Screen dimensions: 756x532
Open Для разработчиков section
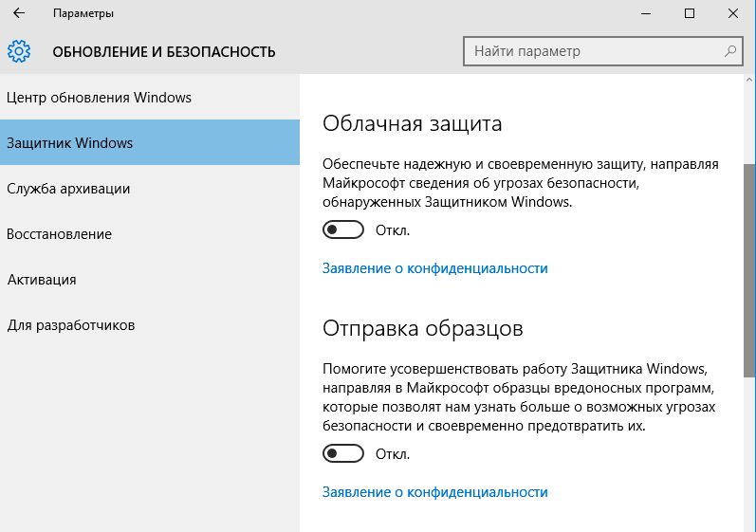[x=150, y=324]
